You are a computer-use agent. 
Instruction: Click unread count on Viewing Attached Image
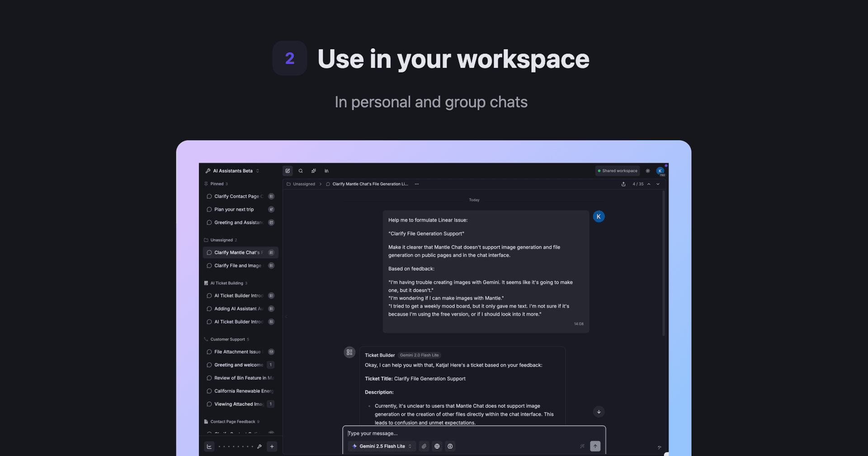(x=271, y=404)
